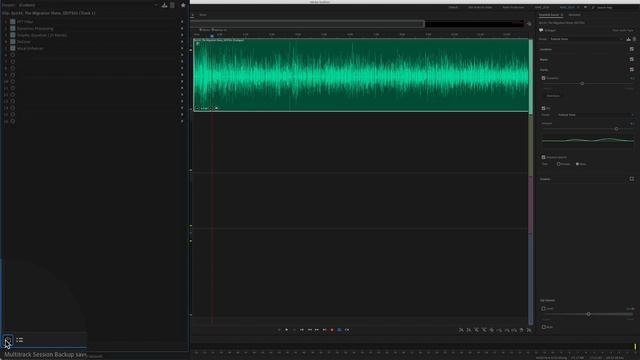
Task: Save Essential Sound preset icon
Action: click(x=629, y=39)
